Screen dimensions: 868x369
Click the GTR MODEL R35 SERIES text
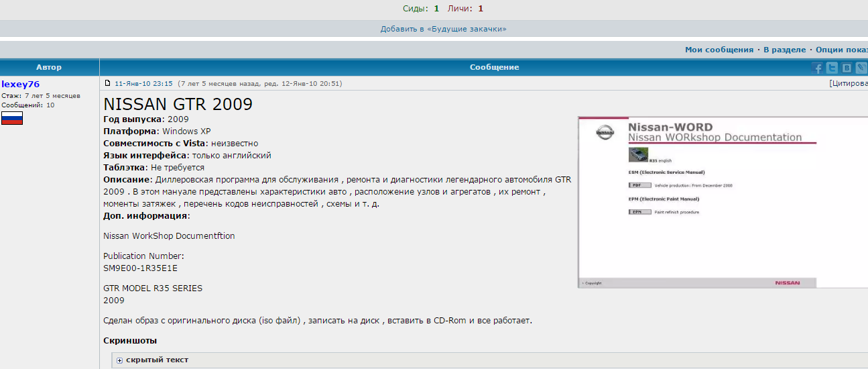(x=153, y=288)
